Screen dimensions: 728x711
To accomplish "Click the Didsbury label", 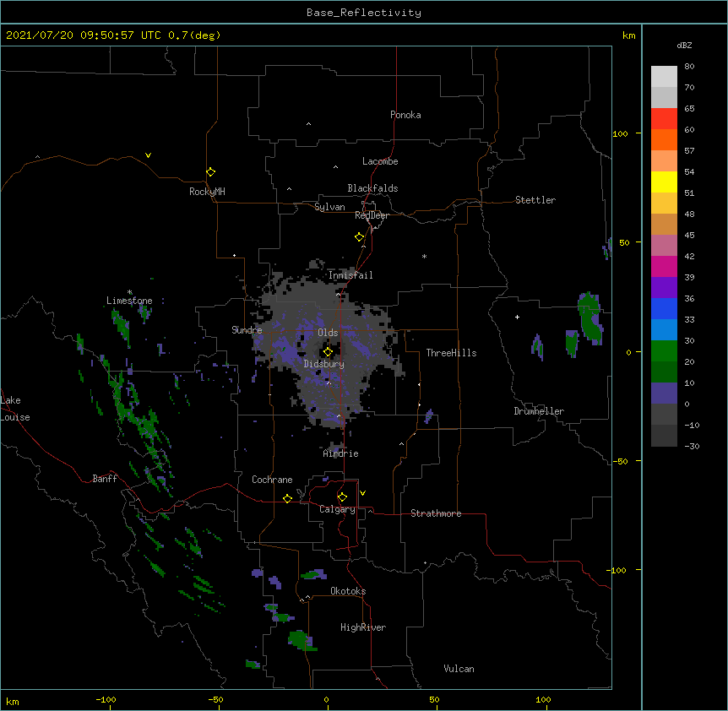I will (x=323, y=364).
